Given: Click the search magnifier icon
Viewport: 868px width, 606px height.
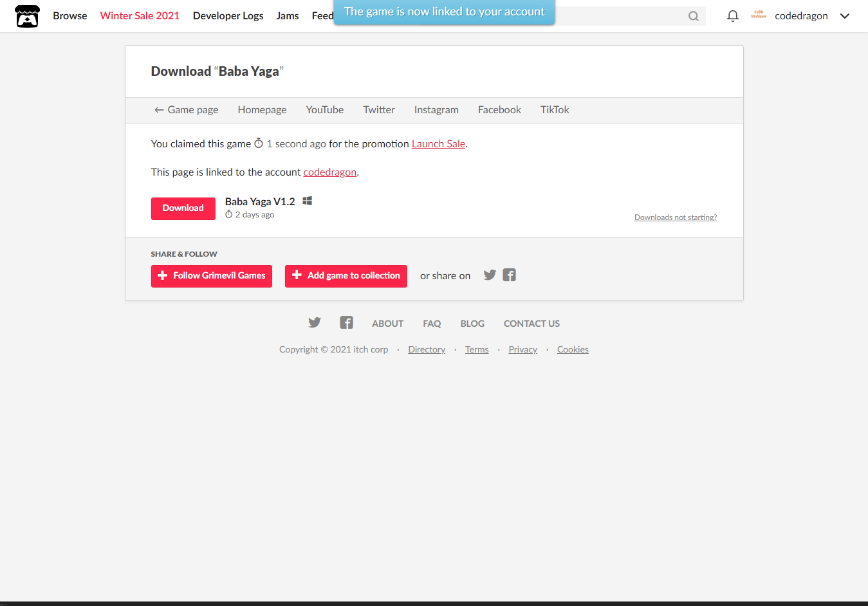Looking at the screenshot, I should tap(693, 16).
